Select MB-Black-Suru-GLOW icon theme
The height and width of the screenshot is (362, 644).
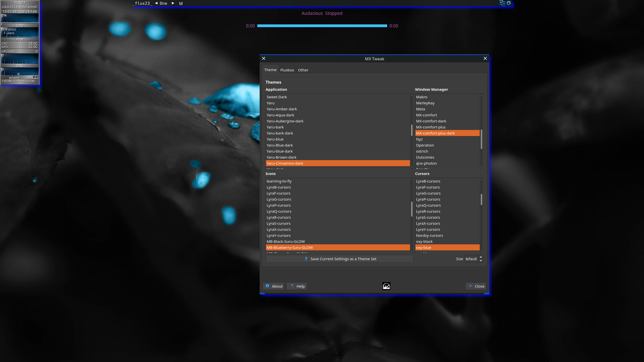pos(338,242)
